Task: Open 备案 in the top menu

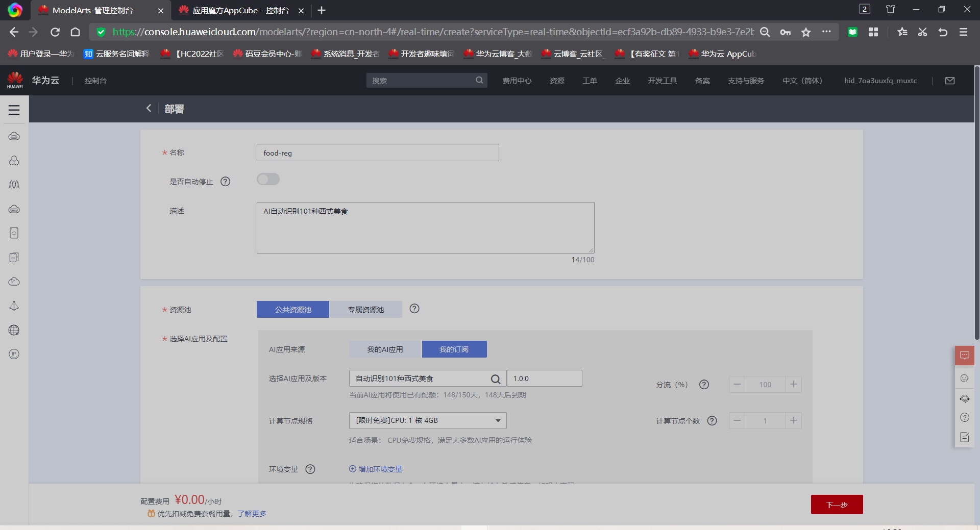Action: (703, 81)
